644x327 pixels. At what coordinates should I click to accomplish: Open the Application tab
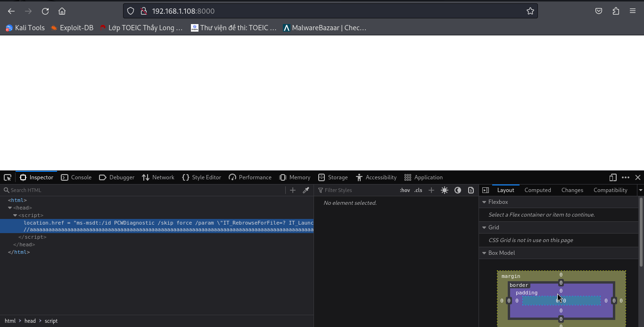(x=423, y=177)
